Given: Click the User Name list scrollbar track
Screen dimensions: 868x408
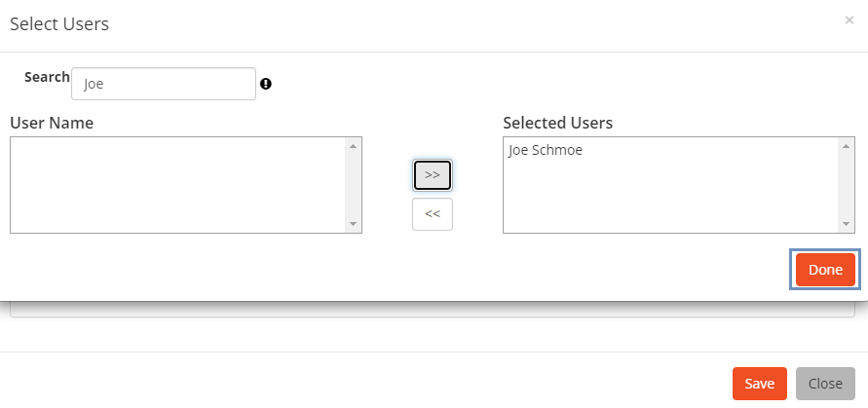Looking at the screenshot, I should [x=354, y=185].
